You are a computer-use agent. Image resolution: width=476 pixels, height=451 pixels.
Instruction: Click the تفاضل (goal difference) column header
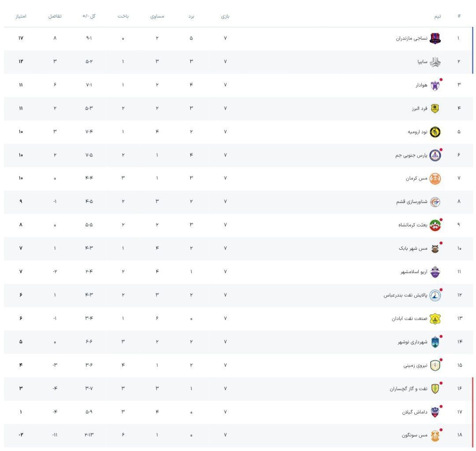(55, 16)
